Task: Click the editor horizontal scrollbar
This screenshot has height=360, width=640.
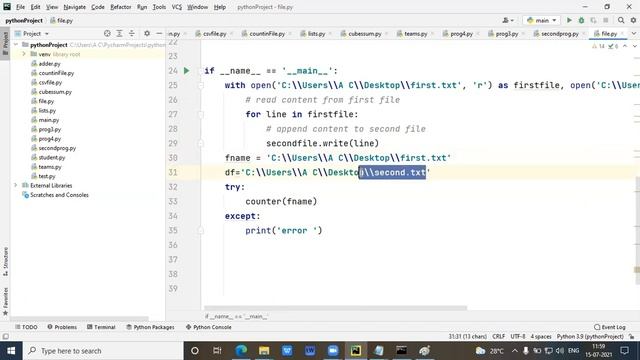Action: 336,308
